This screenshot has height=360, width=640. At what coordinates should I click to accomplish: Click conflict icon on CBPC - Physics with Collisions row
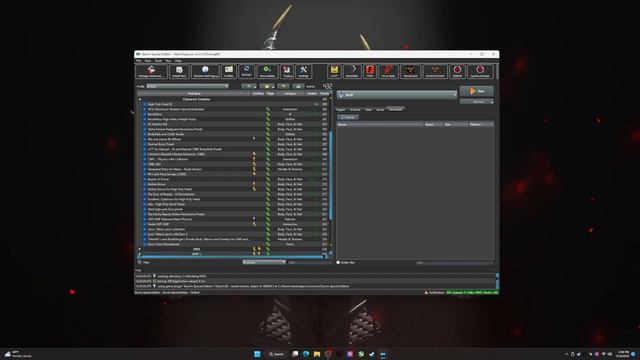254,159
